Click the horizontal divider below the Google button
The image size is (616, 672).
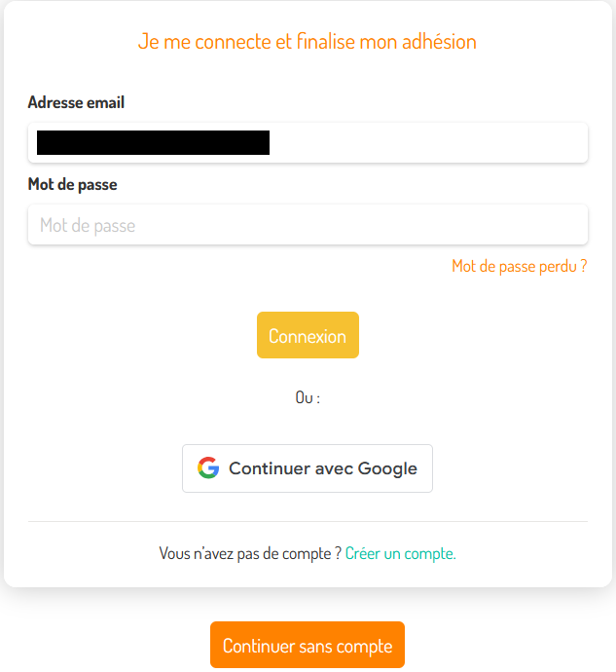click(308, 521)
